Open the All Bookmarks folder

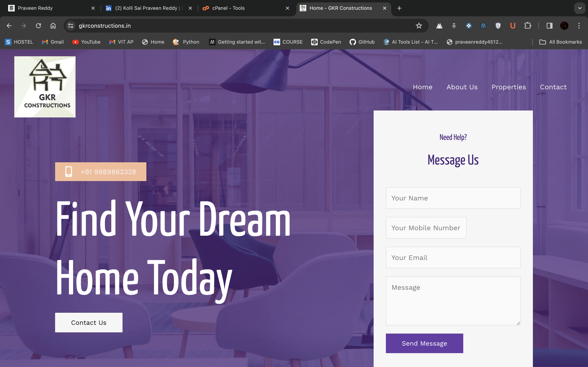point(561,42)
